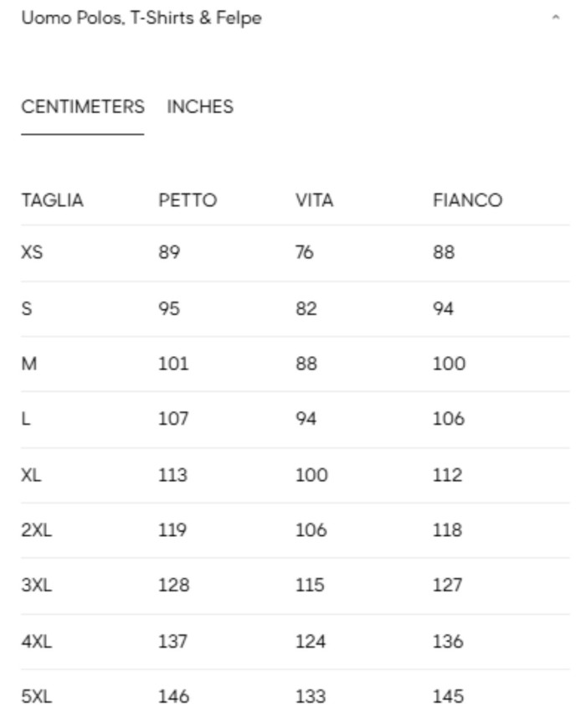Image resolution: width=586 pixels, height=728 pixels.
Task: Click the TAGLIA column header
Action: point(53,201)
